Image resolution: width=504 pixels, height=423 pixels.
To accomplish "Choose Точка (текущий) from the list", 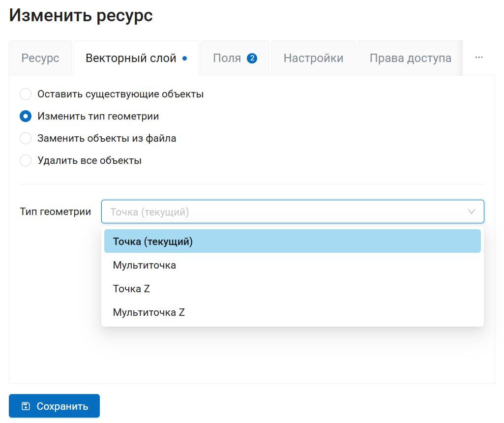I will [x=293, y=242].
